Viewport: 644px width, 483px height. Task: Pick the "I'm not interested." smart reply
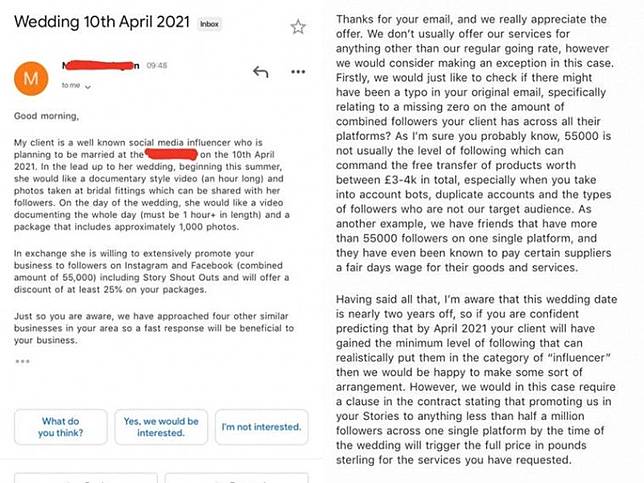tap(261, 427)
